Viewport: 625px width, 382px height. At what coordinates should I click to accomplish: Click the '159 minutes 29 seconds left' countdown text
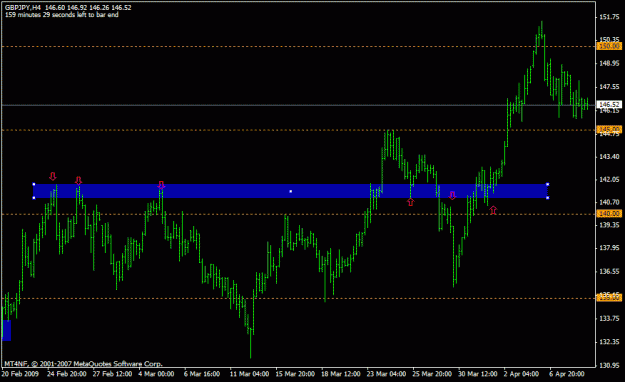pos(62,15)
